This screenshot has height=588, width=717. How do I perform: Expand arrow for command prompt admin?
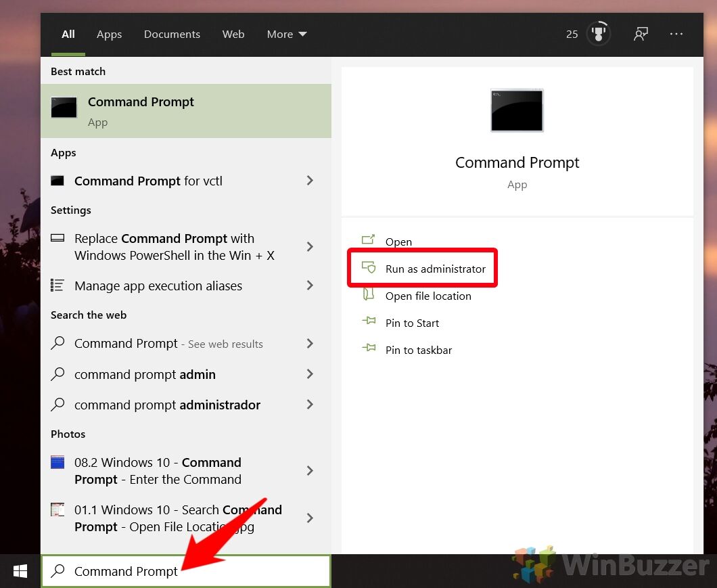[x=310, y=374]
